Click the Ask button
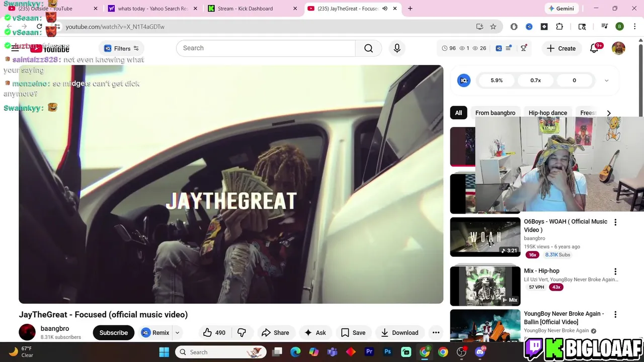 point(315,332)
